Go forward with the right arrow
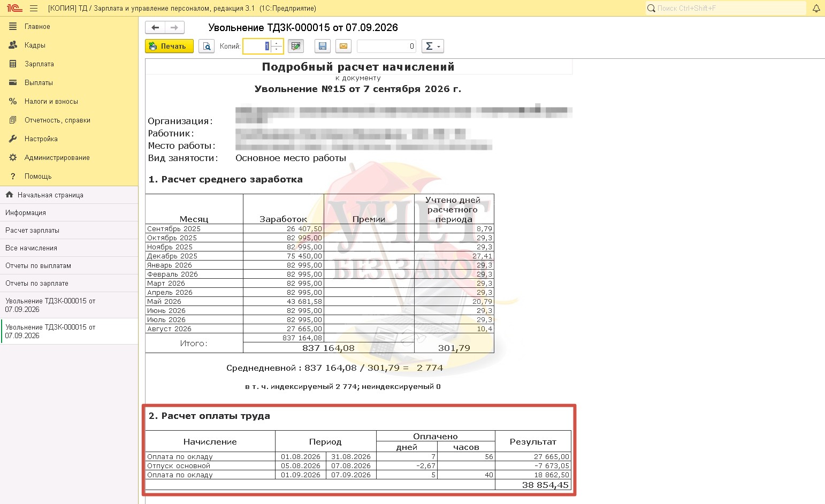 [174, 27]
